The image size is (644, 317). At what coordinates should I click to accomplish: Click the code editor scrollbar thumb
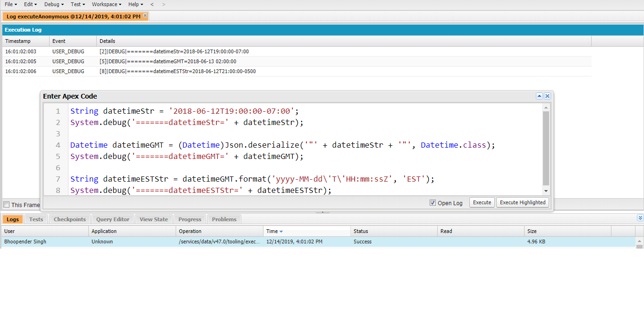pos(546,148)
